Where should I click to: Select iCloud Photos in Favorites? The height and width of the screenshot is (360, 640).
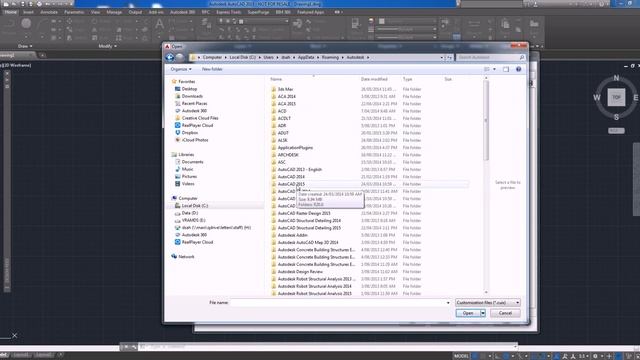[195, 140]
